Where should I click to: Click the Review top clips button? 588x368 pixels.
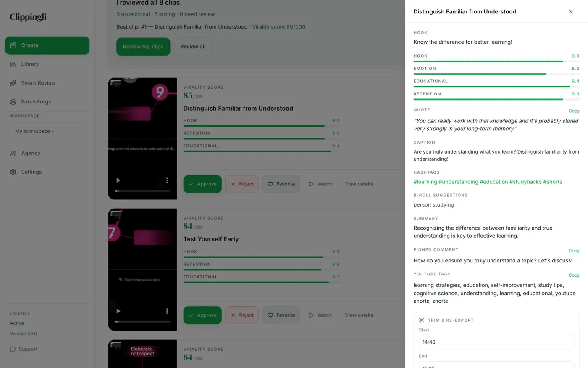[143, 47]
